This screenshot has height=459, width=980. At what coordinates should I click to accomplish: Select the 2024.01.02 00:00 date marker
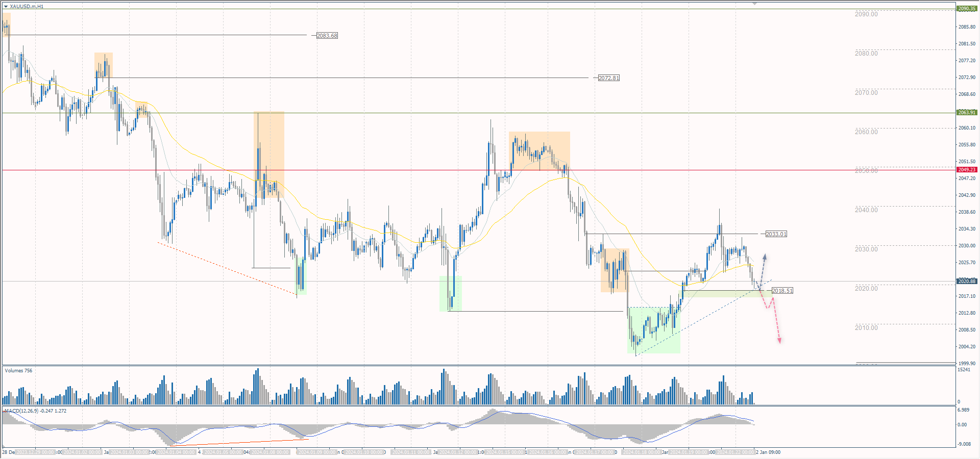pyautogui.click(x=82, y=452)
